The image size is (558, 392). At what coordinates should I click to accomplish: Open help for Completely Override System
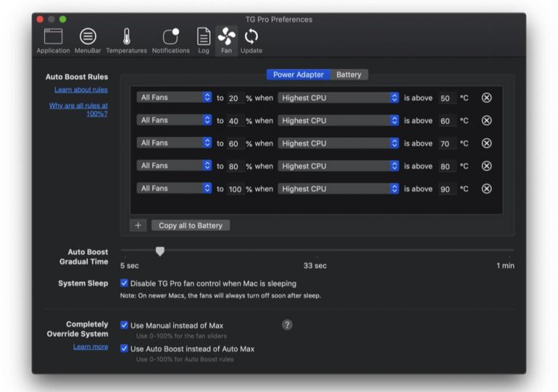coord(287,324)
